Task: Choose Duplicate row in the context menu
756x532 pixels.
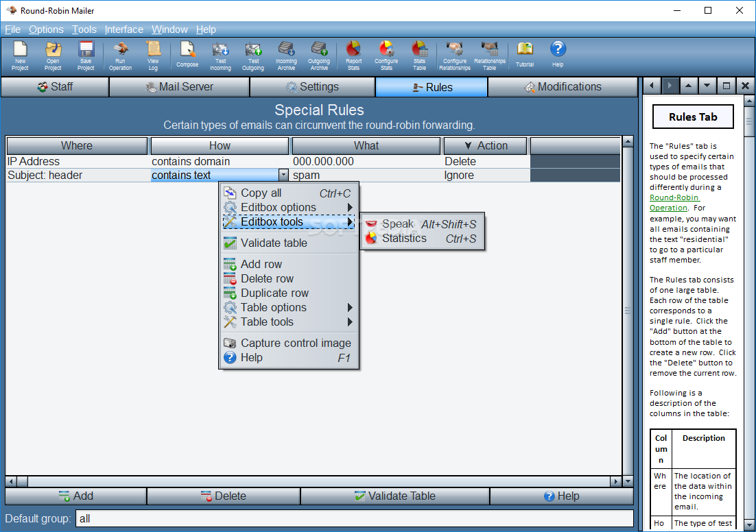Action: (x=289, y=293)
